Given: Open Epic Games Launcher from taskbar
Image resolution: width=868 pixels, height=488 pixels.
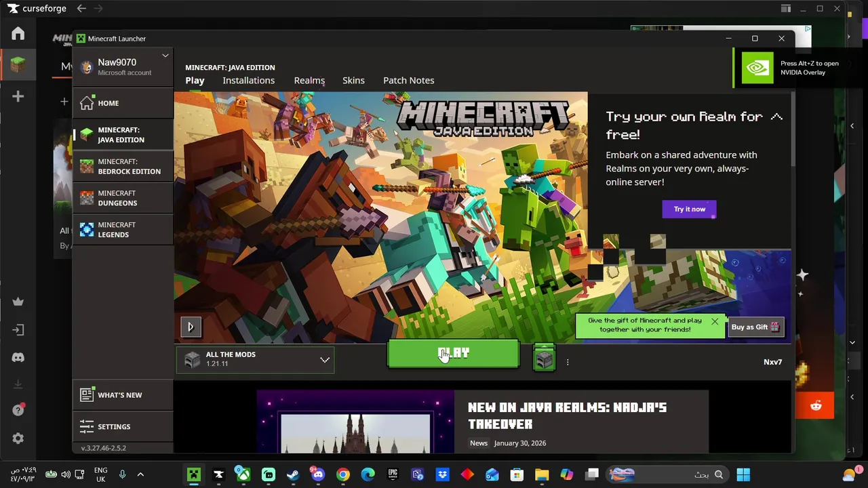Looking at the screenshot, I should [393, 474].
